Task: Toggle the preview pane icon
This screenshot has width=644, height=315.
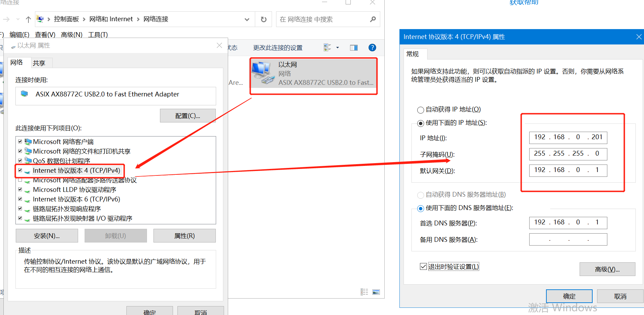Action: pyautogui.click(x=354, y=48)
